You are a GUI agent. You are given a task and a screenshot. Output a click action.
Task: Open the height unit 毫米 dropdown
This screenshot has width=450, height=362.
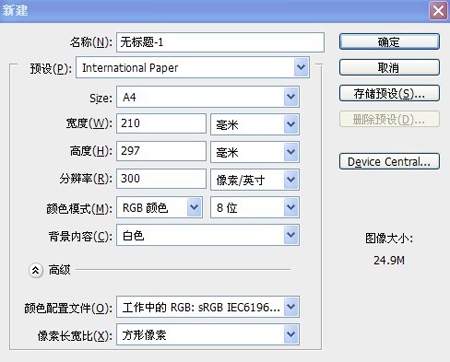(x=255, y=152)
